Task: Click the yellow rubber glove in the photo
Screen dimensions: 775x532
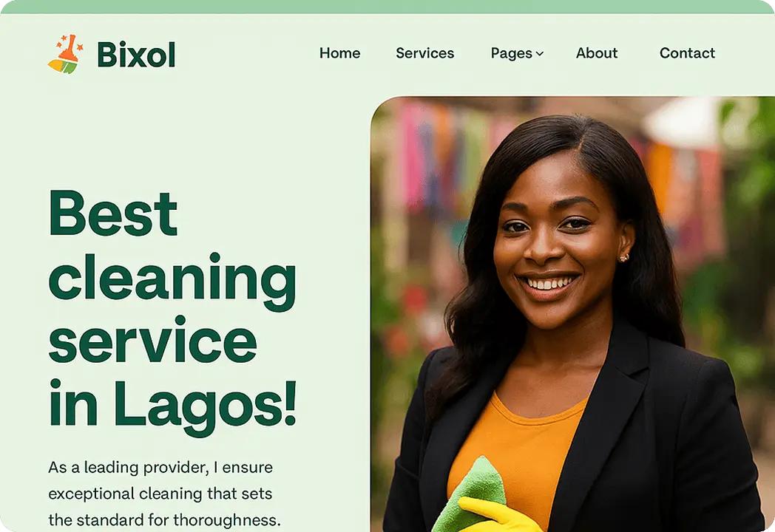Action: coord(498,515)
